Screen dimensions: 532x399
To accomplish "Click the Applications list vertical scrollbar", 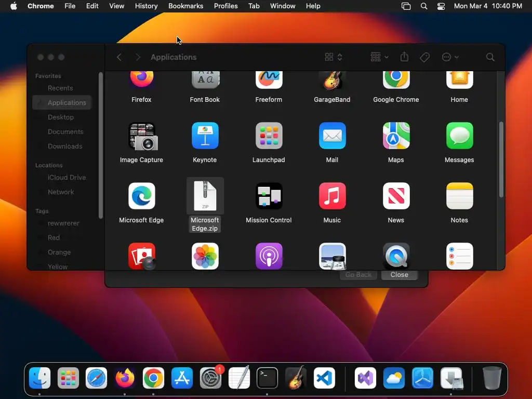I will 501,159.
